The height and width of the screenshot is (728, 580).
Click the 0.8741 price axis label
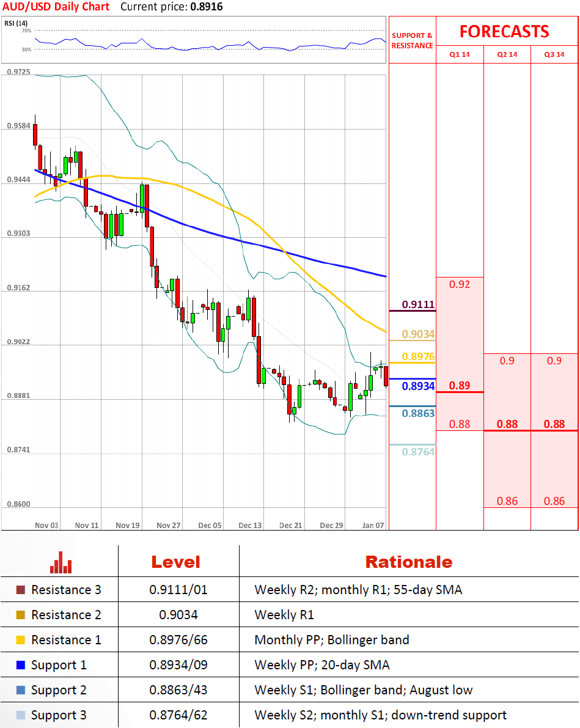tap(18, 450)
